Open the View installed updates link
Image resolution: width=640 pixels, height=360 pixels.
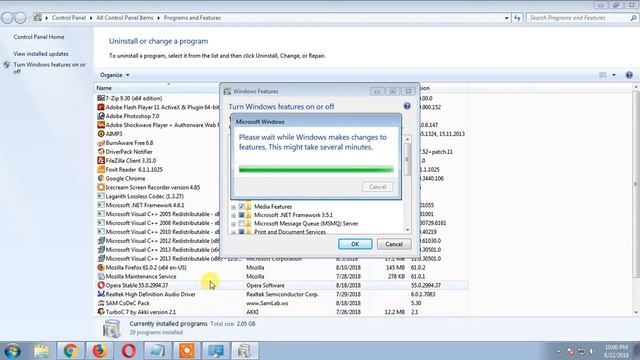(x=41, y=54)
